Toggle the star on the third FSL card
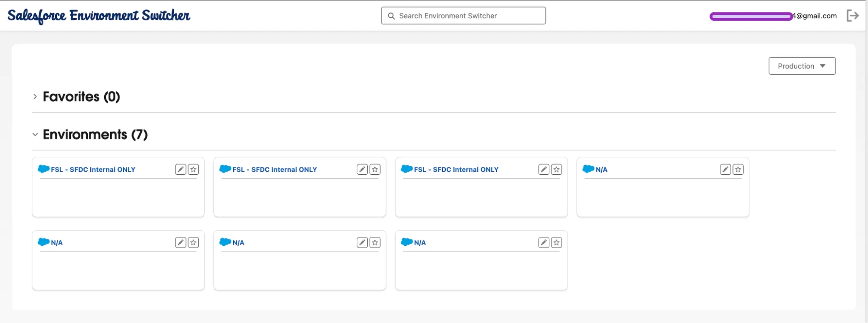 pos(557,170)
